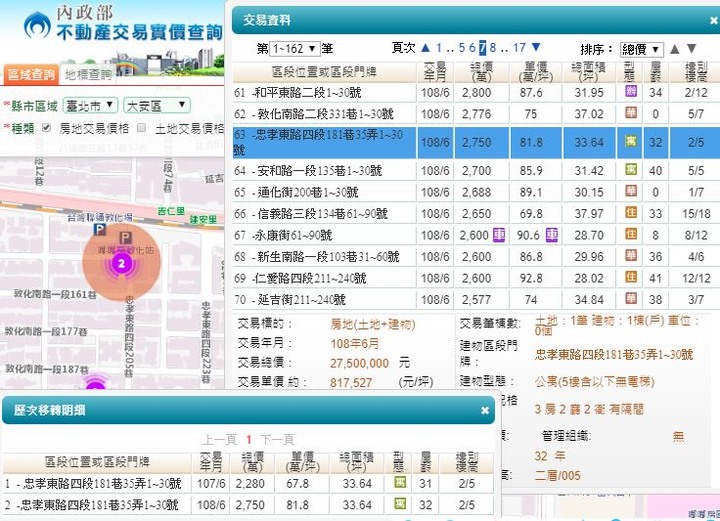
Task: Open the 臺北市 city dropdown
Action: tap(90, 106)
